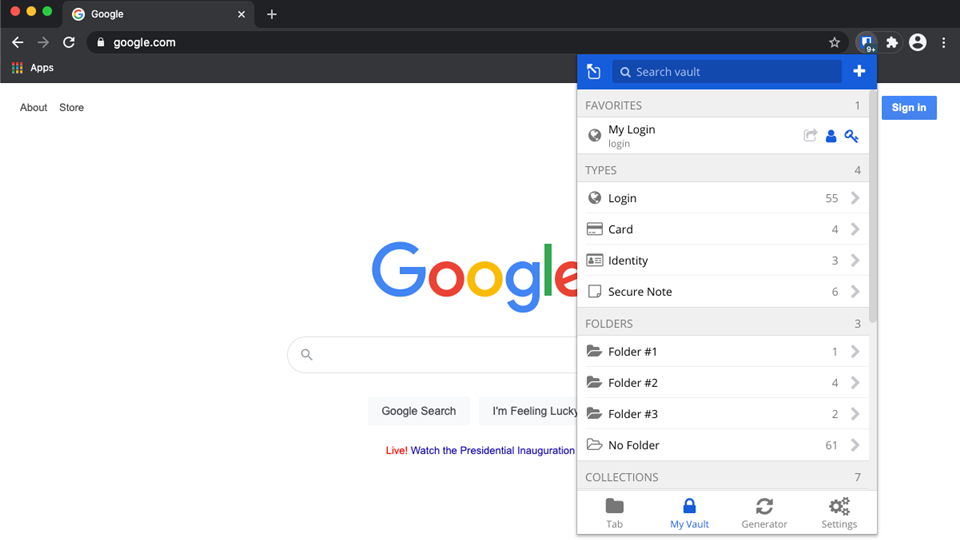Expand the Card type chevron
The width and height of the screenshot is (960, 540).
click(855, 229)
